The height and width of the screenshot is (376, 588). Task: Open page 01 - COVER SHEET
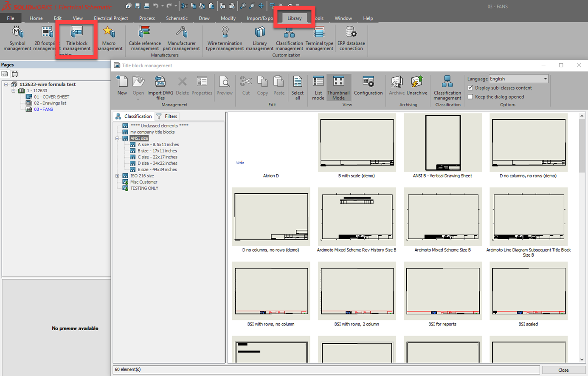(51, 97)
